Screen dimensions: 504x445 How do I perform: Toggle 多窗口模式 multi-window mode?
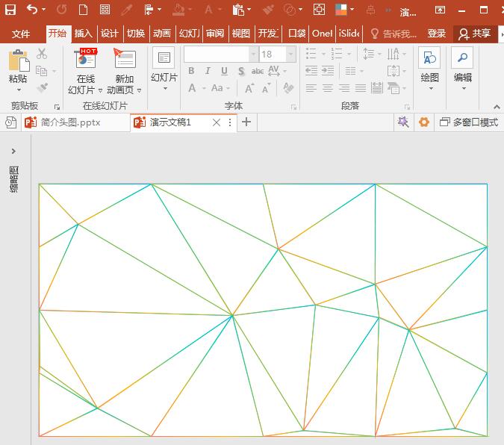469,122
